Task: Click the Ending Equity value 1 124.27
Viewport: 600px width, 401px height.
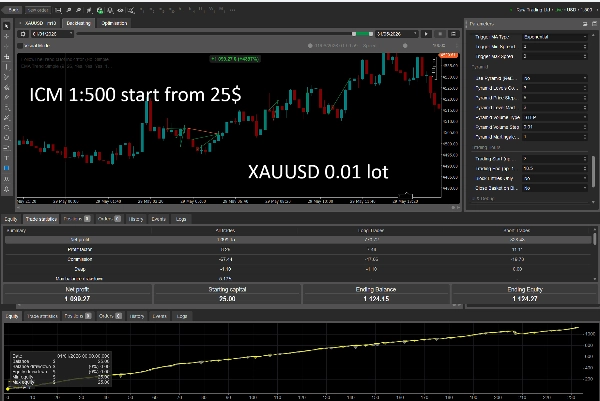Action: pyautogui.click(x=525, y=299)
